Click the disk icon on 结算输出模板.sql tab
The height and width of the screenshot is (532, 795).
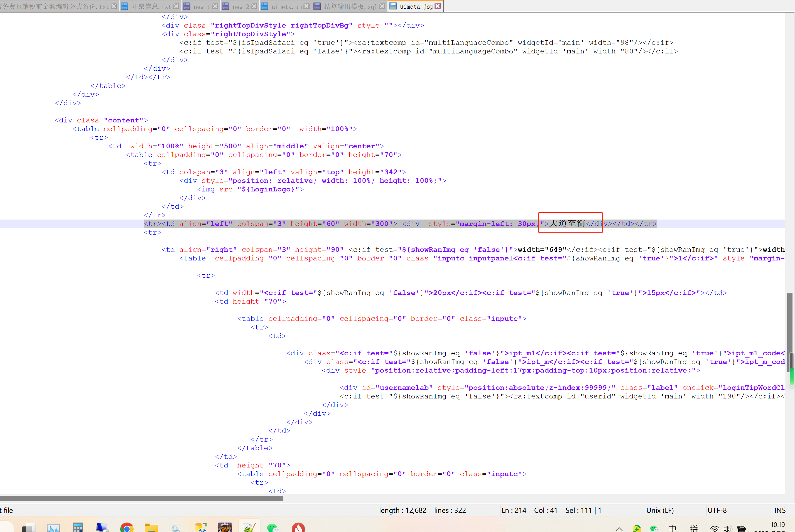click(317, 6)
